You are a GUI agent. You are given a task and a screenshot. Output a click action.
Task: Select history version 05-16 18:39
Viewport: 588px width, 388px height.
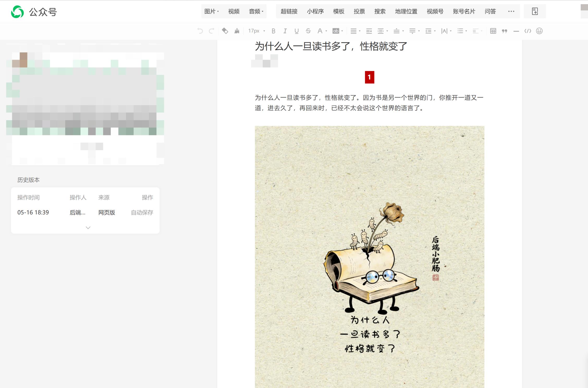click(33, 213)
